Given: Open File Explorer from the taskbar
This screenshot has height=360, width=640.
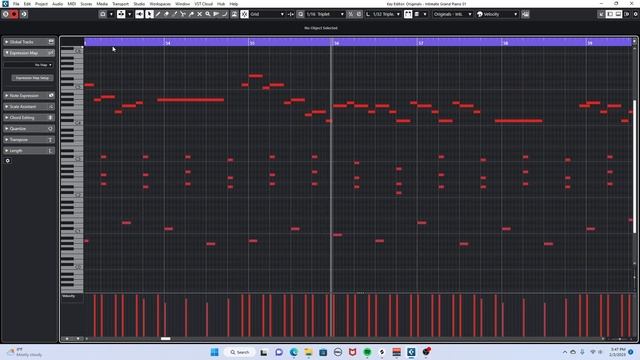Looking at the screenshot, I should tap(308, 352).
